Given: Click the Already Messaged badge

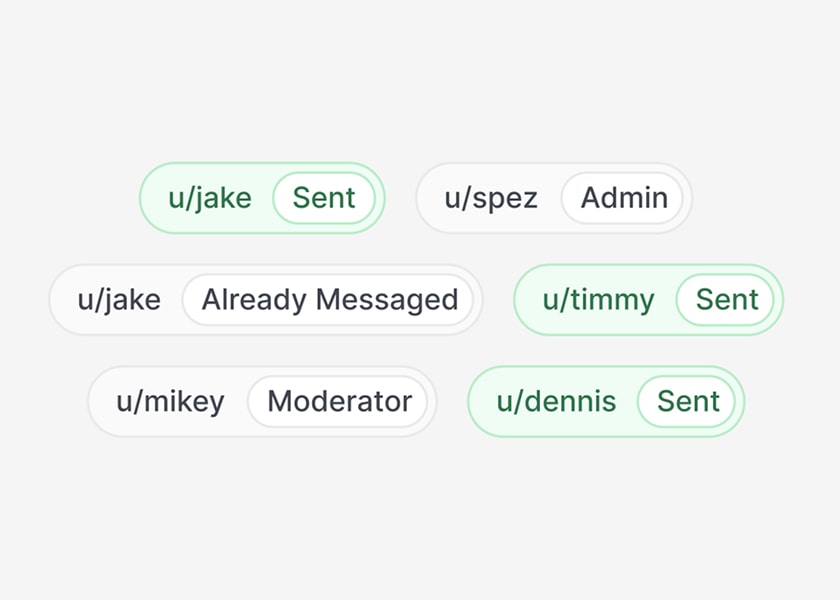Looking at the screenshot, I should pyautogui.click(x=329, y=299).
